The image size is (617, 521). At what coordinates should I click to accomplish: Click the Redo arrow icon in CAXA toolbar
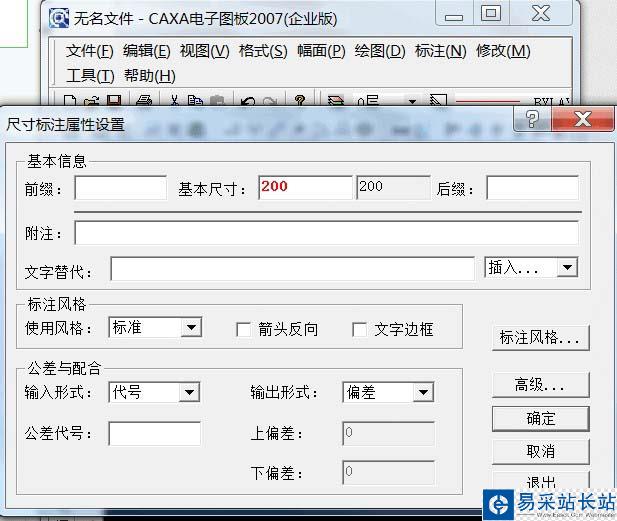point(270,102)
